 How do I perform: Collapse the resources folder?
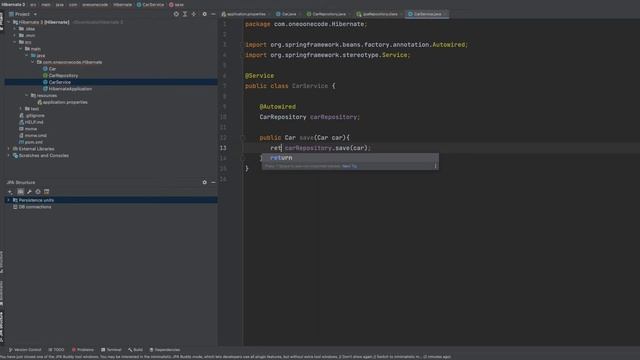click(27, 96)
